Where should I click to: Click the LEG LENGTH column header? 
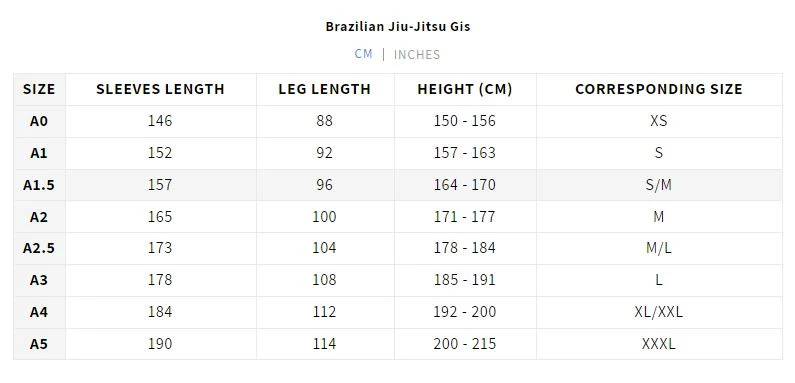tap(324, 89)
